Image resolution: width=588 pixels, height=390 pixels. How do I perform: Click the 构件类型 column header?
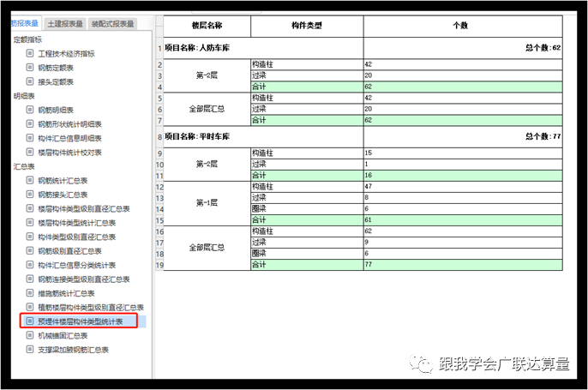coord(307,26)
